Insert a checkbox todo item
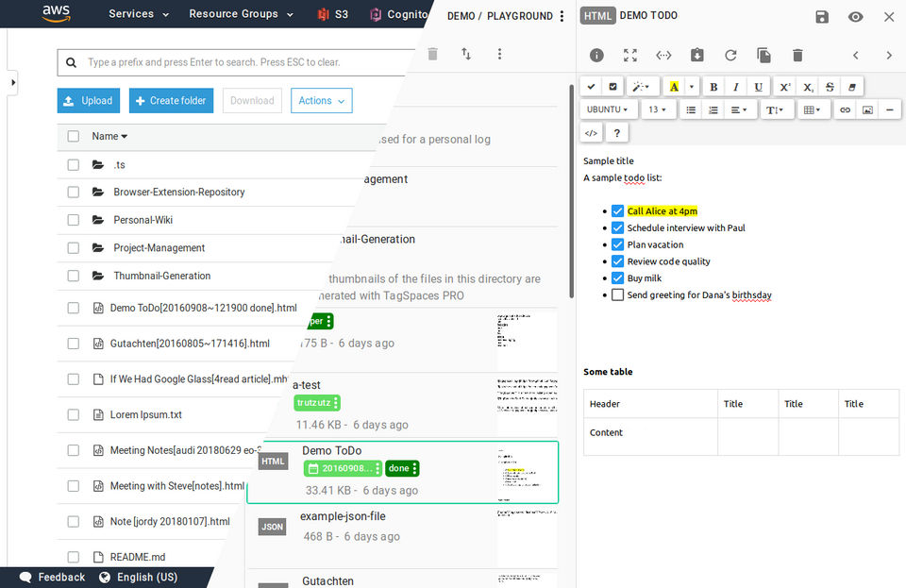The image size is (906, 588). 613,87
